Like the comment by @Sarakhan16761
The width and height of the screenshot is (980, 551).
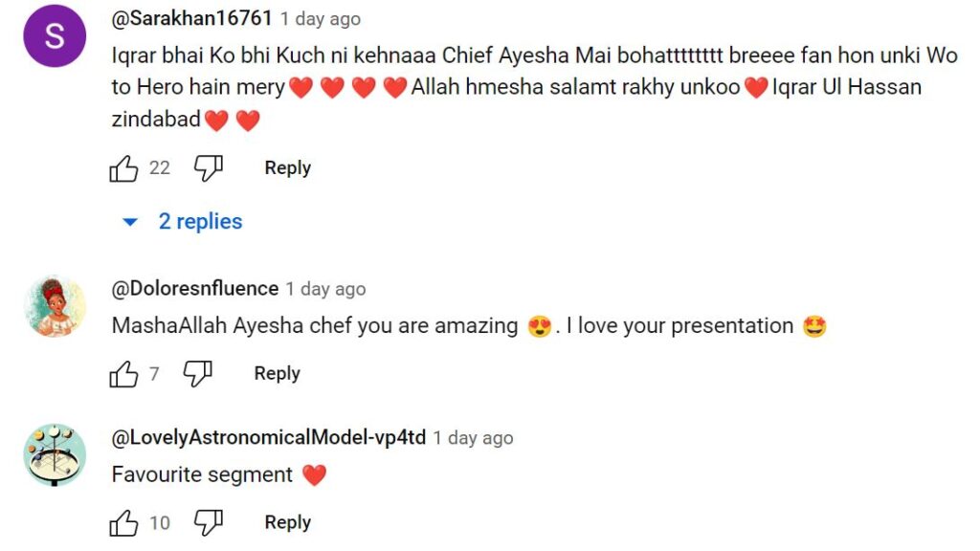[x=123, y=168]
